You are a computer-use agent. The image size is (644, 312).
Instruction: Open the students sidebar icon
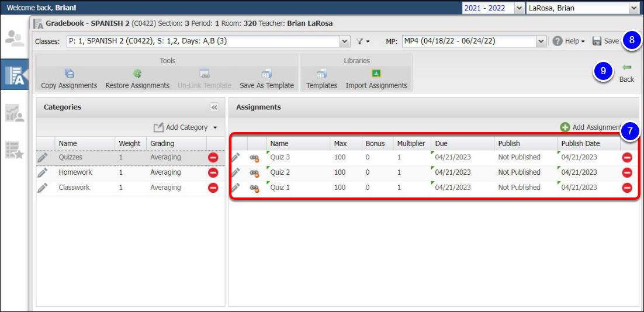[x=15, y=38]
